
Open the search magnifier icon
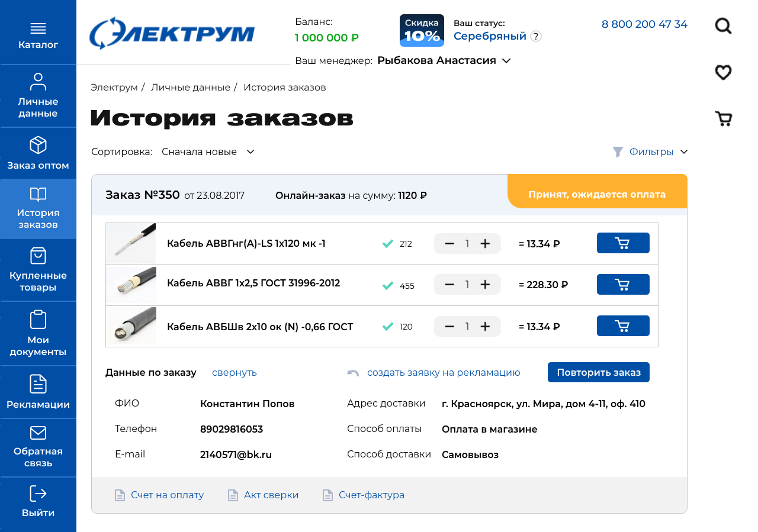click(x=723, y=26)
